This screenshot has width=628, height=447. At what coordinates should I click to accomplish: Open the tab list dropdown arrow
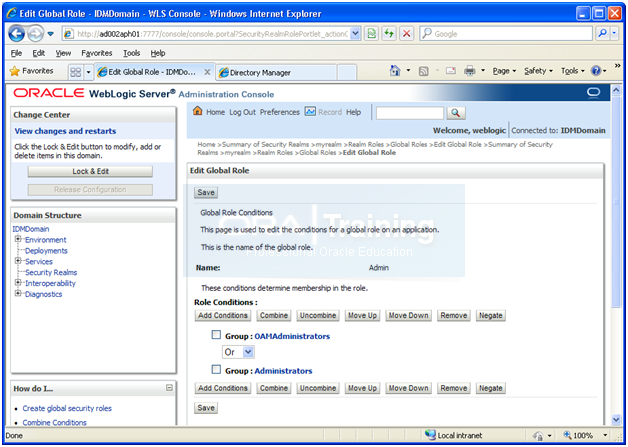(x=89, y=72)
